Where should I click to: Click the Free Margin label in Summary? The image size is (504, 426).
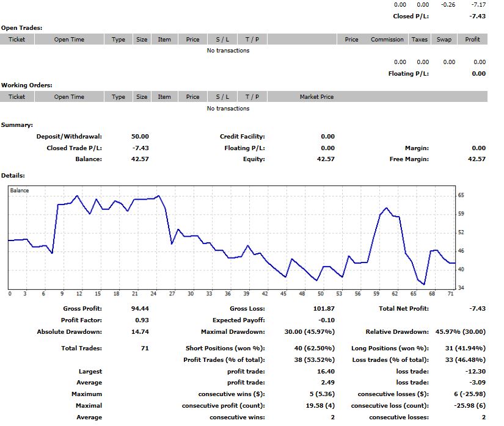point(409,159)
